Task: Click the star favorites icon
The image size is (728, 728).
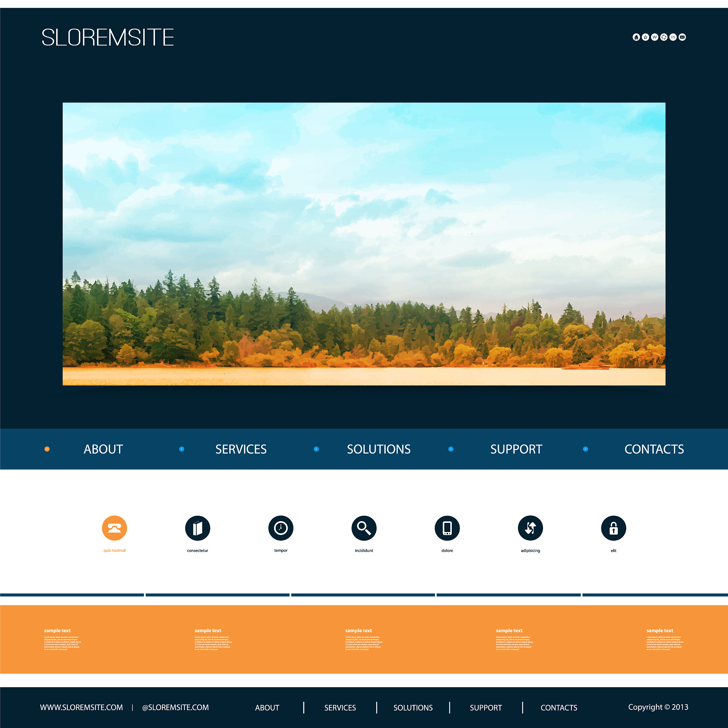Action: (x=646, y=37)
